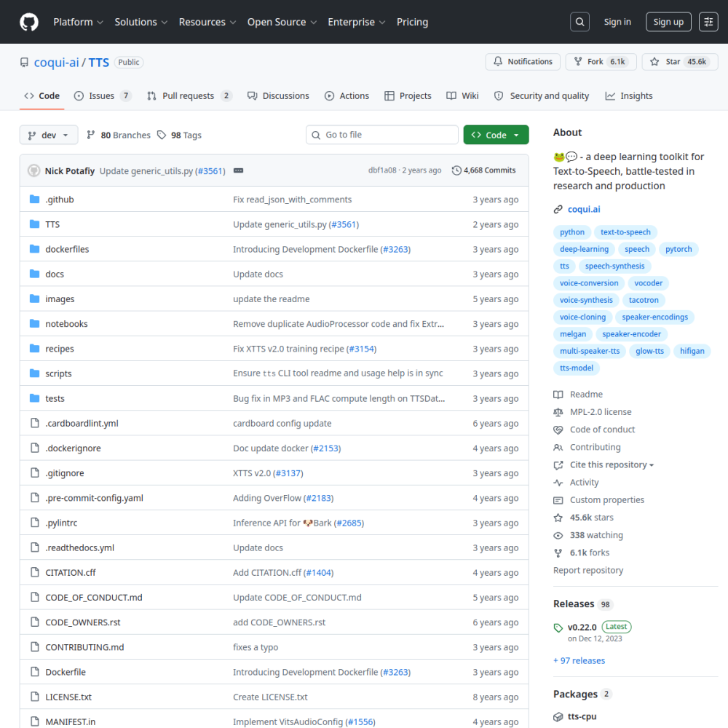The height and width of the screenshot is (728, 728).
Task: Open pull request #3154 link
Action: tap(361, 349)
